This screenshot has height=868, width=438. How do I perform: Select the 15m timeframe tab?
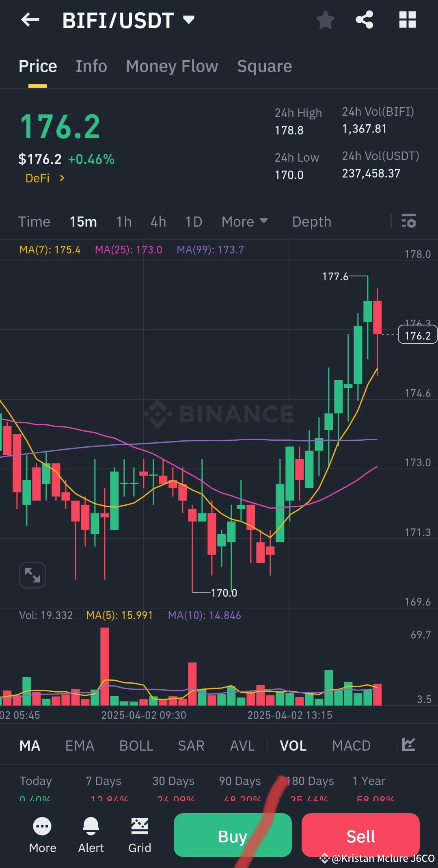82,221
